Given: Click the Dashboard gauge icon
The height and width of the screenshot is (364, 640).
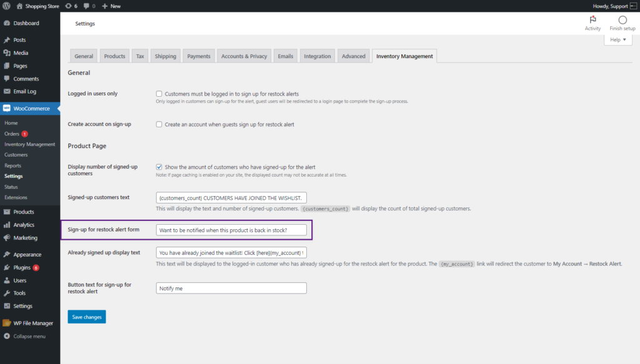Looking at the screenshot, I should [7, 23].
